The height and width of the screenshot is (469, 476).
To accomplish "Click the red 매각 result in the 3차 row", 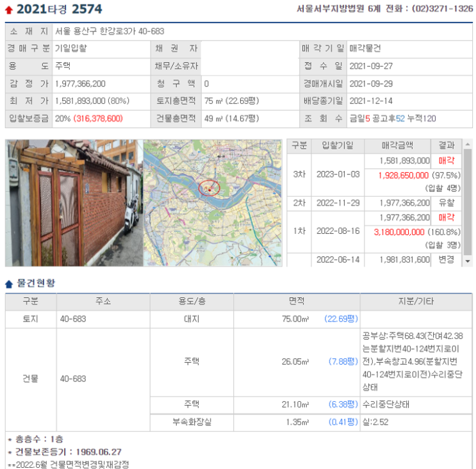I will [x=447, y=161].
